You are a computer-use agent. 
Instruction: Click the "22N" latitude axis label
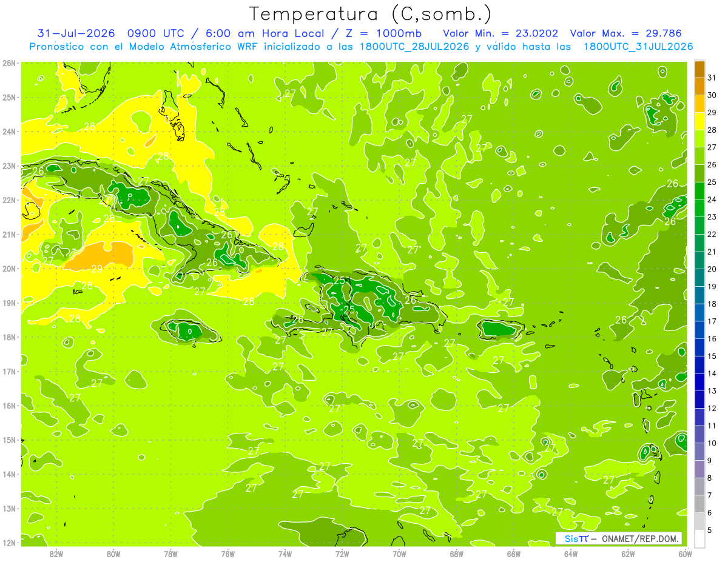pyautogui.click(x=9, y=200)
